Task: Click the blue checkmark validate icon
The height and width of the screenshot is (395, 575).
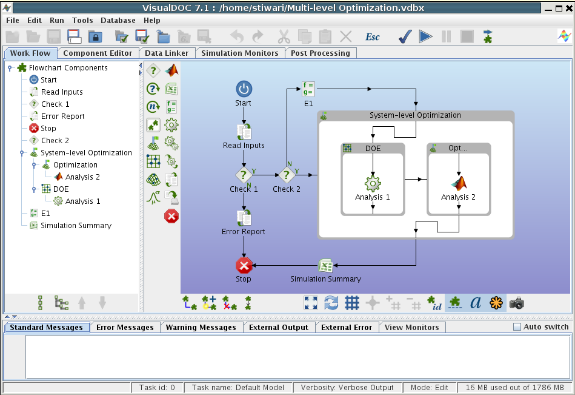Action: tap(405, 37)
